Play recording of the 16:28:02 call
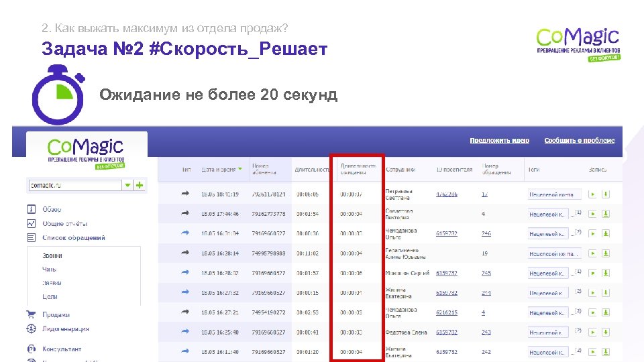The image size is (644, 362). pyautogui.click(x=592, y=273)
